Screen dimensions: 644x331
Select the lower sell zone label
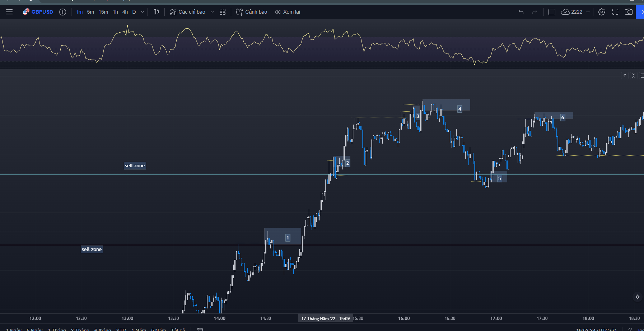click(x=92, y=249)
